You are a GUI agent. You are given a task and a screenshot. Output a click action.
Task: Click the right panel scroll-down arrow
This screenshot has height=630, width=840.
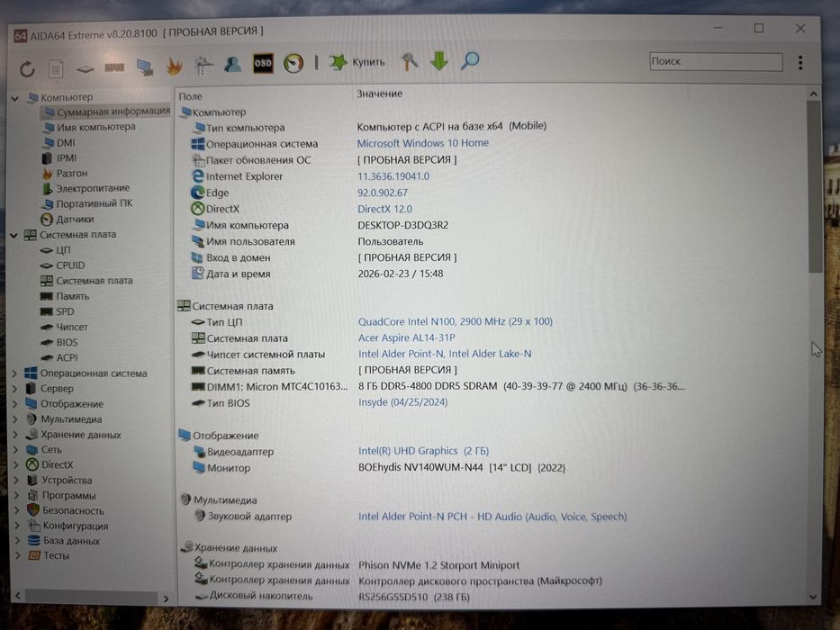[813, 596]
